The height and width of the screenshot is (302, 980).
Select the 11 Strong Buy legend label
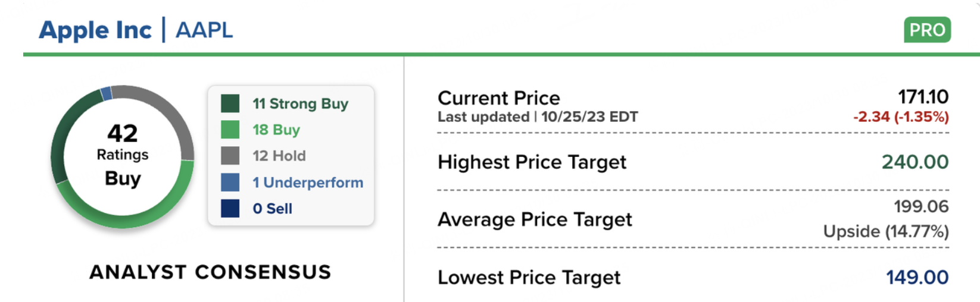300,103
